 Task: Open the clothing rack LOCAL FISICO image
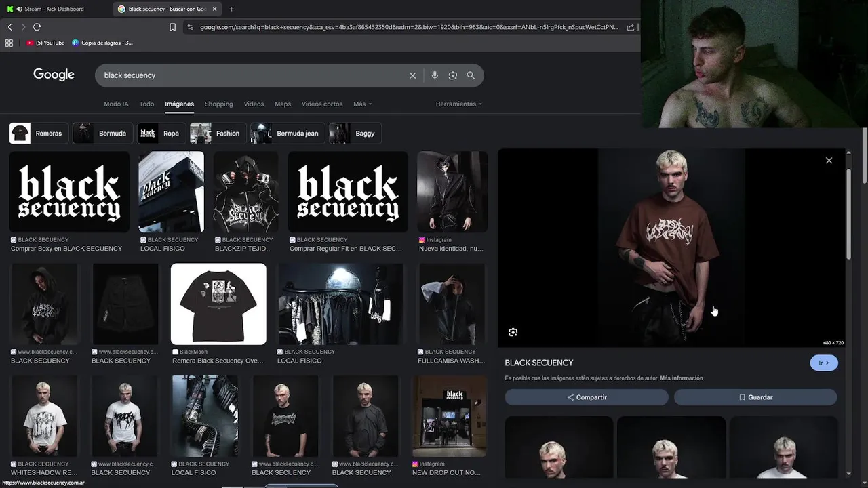pos(341,304)
